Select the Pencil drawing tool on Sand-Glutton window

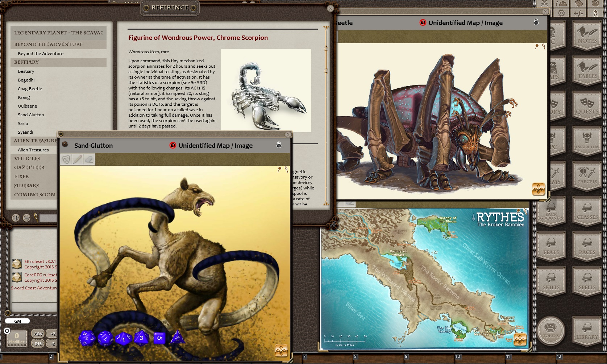coord(77,159)
